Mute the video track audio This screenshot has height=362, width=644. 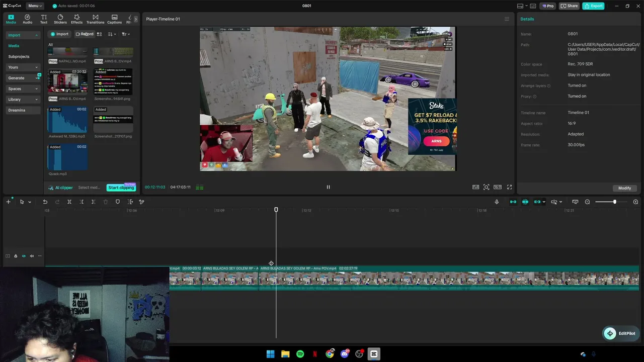(32, 256)
